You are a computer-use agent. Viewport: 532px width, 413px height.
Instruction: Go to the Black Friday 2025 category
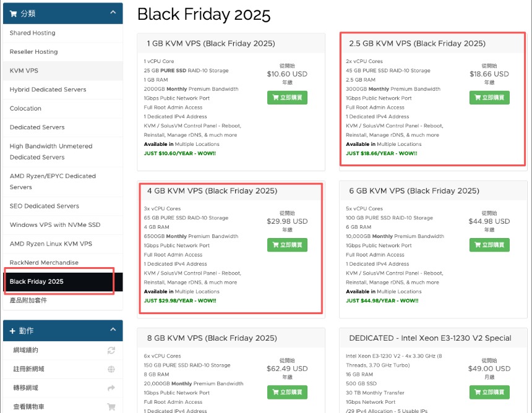point(36,282)
